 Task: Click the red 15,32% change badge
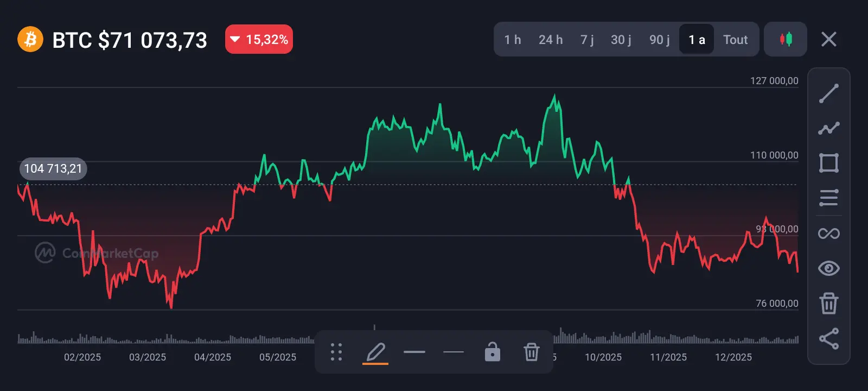pos(259,39)
